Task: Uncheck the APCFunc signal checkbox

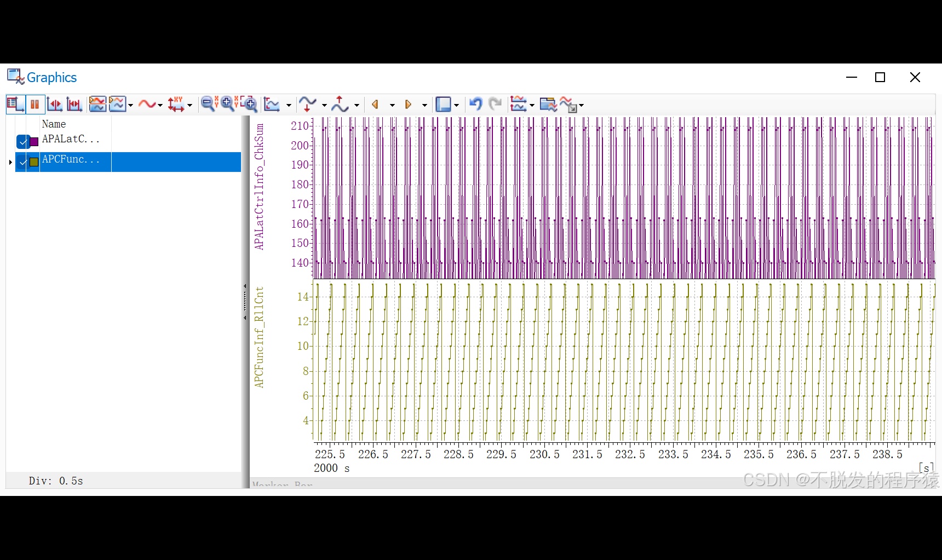Action: pyautogui.click(x=22, y=162)
